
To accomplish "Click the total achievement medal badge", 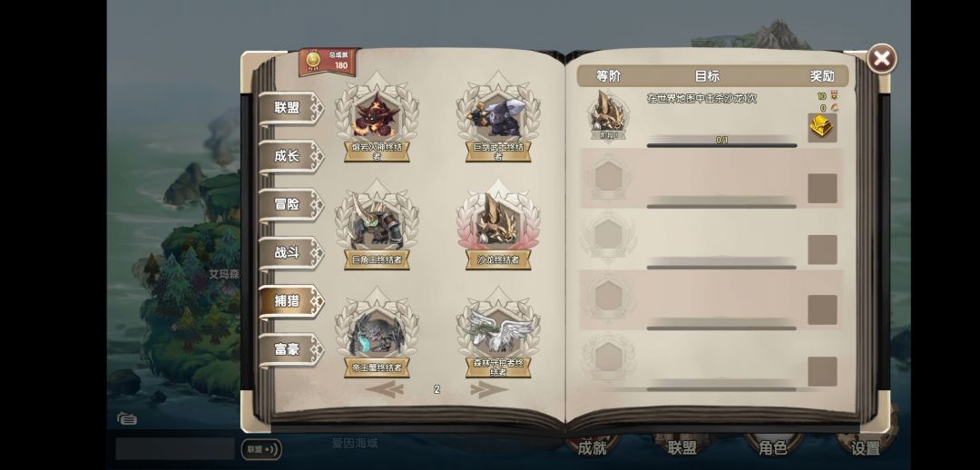I will pyautogui.click(x=329, y=62).
